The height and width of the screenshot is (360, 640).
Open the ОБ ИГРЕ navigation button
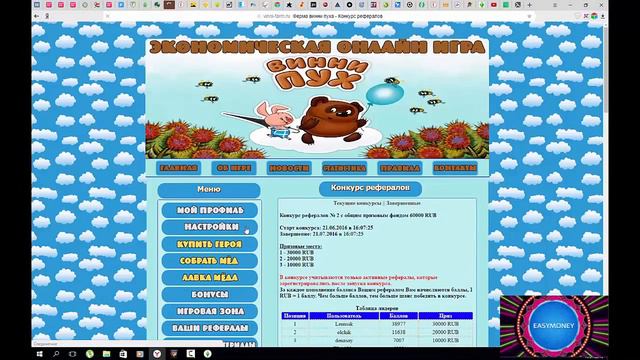[234, 168]
